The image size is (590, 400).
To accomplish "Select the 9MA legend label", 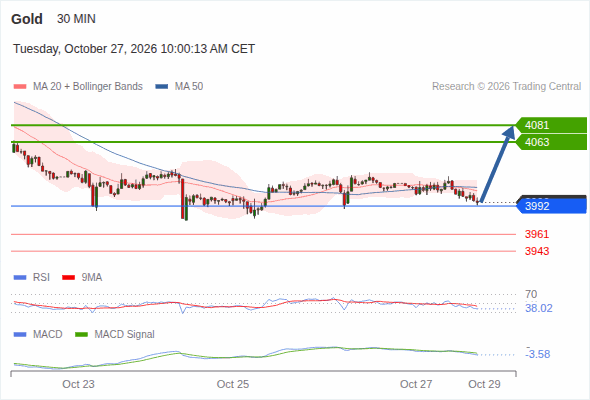I will (x=92, y=277).
